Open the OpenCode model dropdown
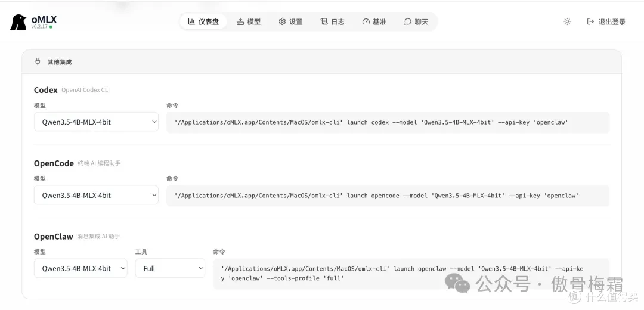 (x=96, y=195)
